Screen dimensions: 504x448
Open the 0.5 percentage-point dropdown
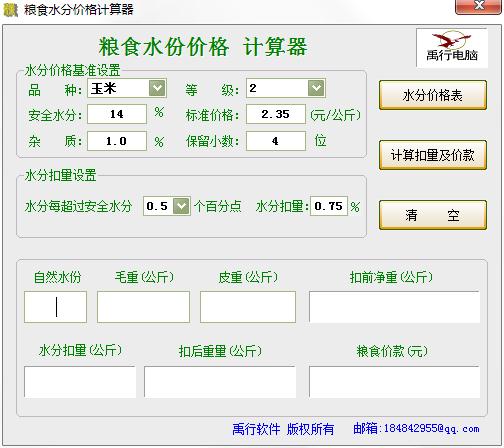coord(182,206)
